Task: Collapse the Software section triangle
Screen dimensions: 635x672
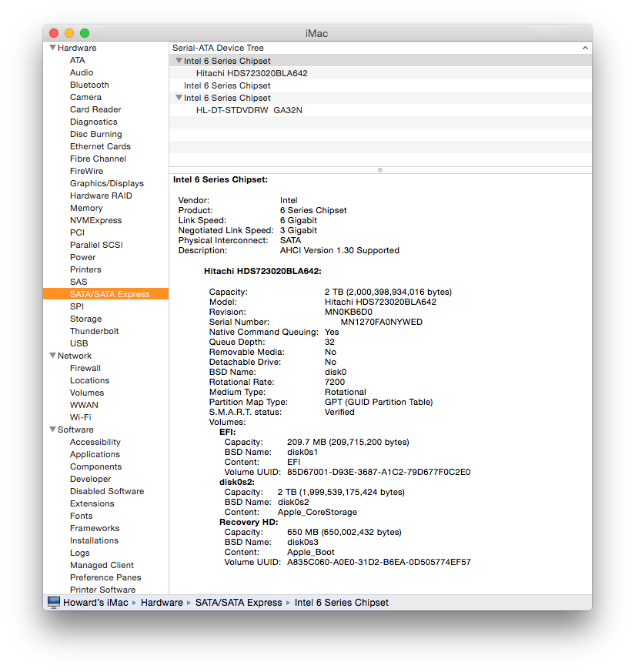Action: [52, 430]
